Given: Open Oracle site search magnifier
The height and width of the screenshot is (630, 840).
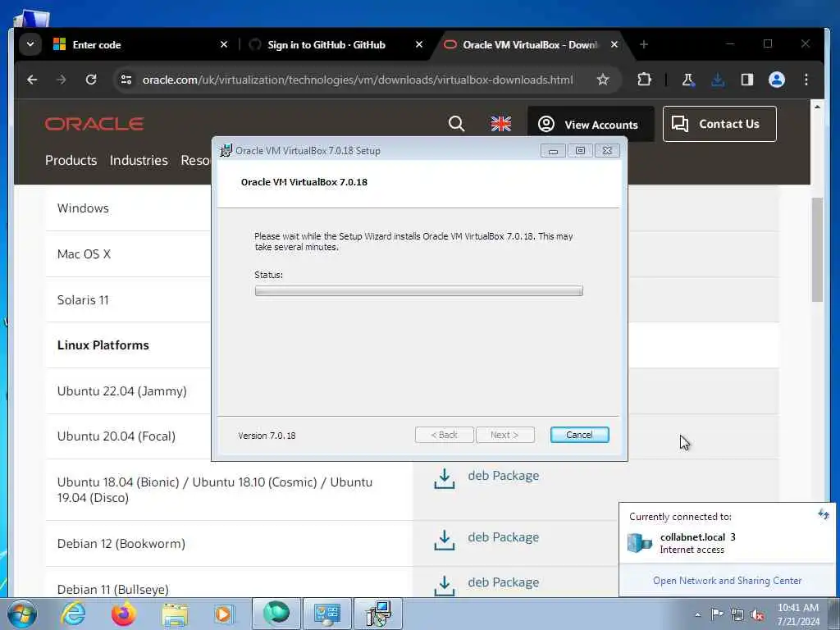Looking at the screenshot, I should (456, 124).
